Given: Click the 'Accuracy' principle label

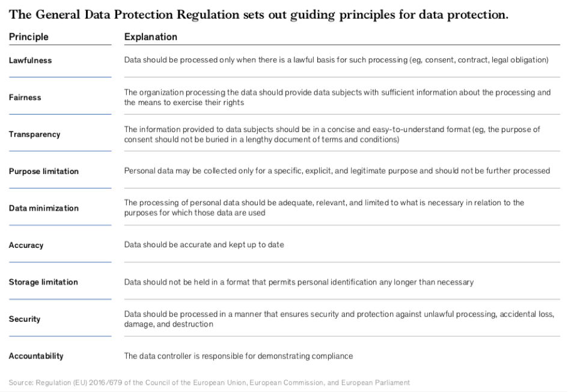Looking at the screenshot, I should click(26, 246).
